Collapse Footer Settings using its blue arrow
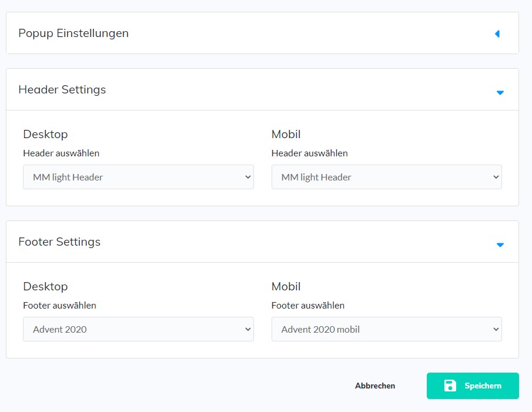 tap(500, 244)
